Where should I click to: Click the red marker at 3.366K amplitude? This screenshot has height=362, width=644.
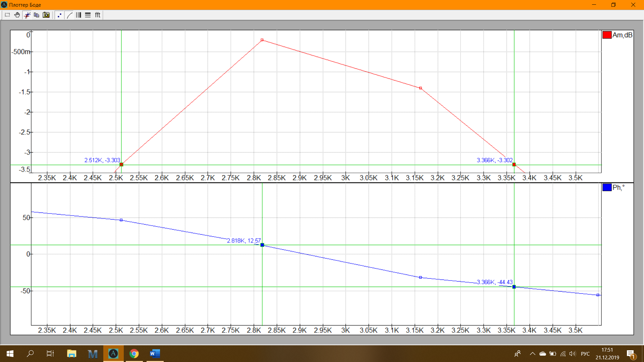click(x=514, y=165)
